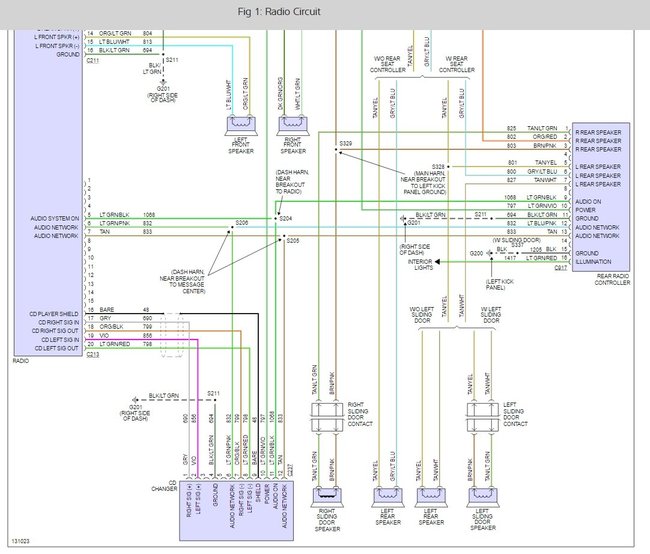Click the S205 splice dot
The height and width of the screenshot is (554, 650).
(x=284, y=236)
